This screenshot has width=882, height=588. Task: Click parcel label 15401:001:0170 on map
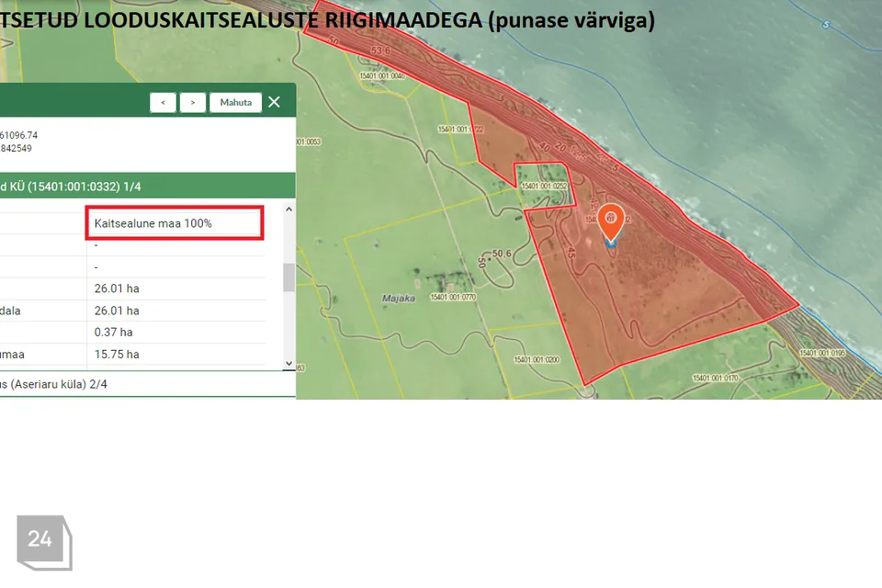click(x=716, y=377)
